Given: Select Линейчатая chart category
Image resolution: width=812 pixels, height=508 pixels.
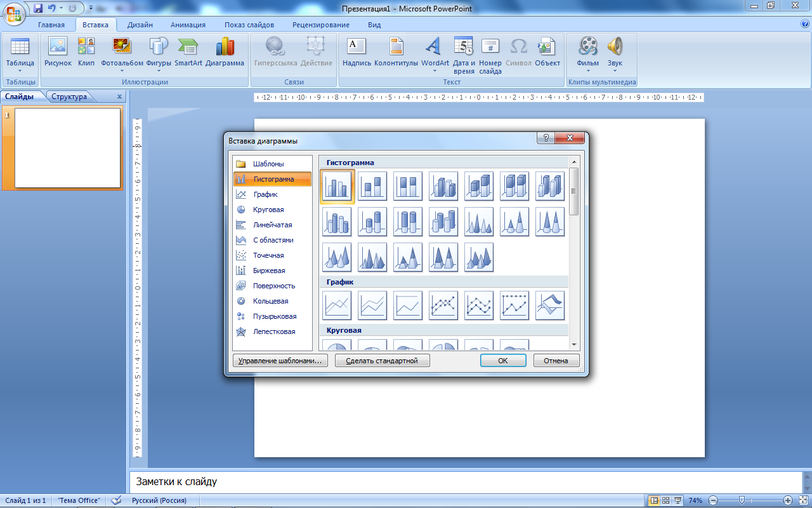Looking at the screenshot, I should click(273, 225).
